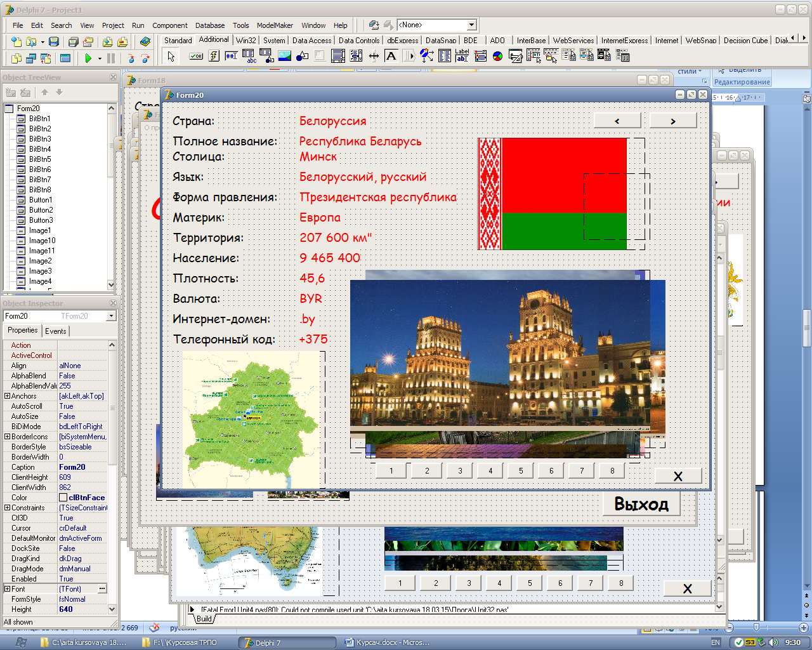
Task: Select BitBtn5 in the Object TreeView
Action: pos(40,159)
